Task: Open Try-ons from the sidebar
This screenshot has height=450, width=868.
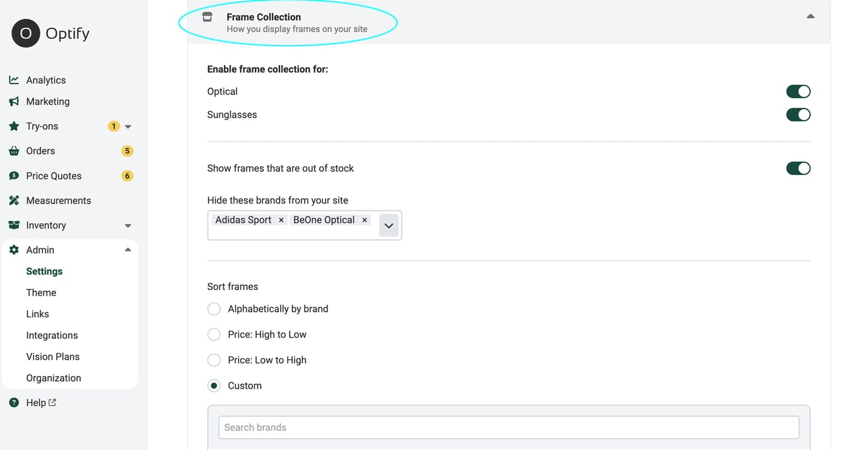Action: (x=40, y=126)
